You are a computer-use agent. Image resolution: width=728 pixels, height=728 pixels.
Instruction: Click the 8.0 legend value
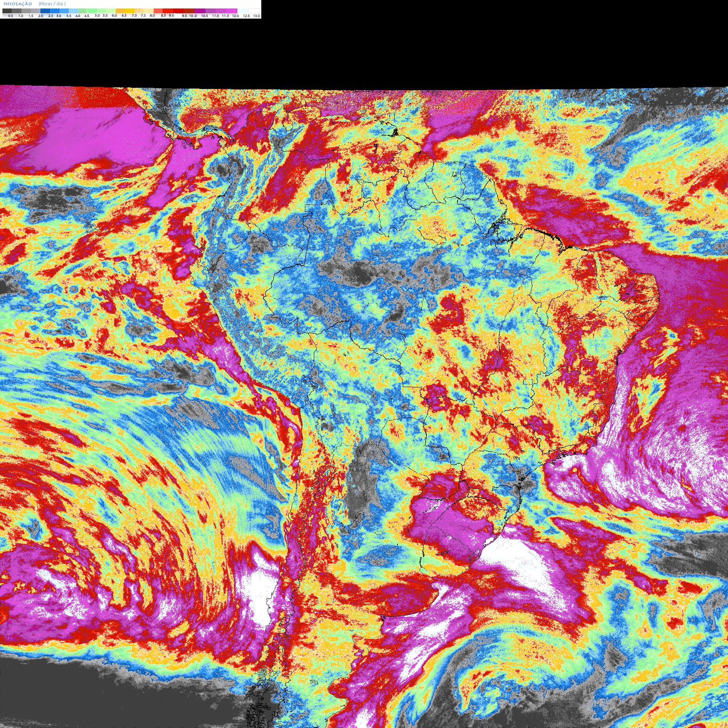coord(152,15)
